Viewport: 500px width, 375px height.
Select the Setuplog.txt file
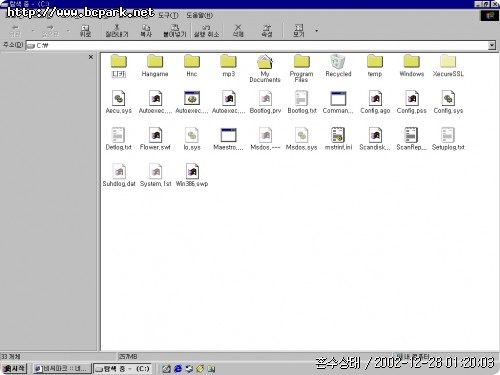click(x=448, y=139)
